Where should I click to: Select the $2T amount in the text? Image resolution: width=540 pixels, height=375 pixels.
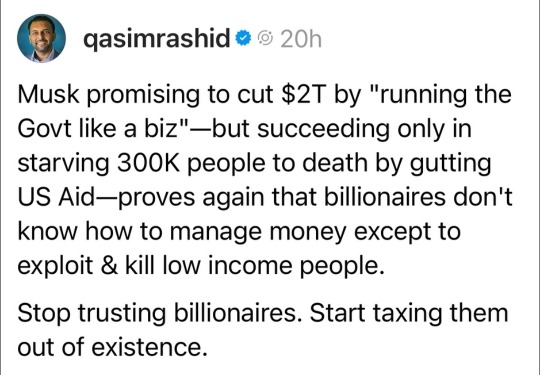coord(303,94)
